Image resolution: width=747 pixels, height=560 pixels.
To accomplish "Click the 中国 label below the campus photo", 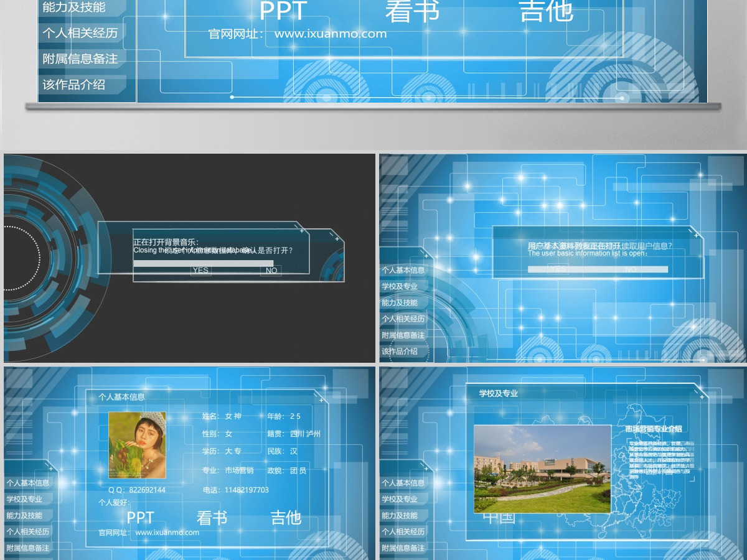I will (x=499, y=518).
